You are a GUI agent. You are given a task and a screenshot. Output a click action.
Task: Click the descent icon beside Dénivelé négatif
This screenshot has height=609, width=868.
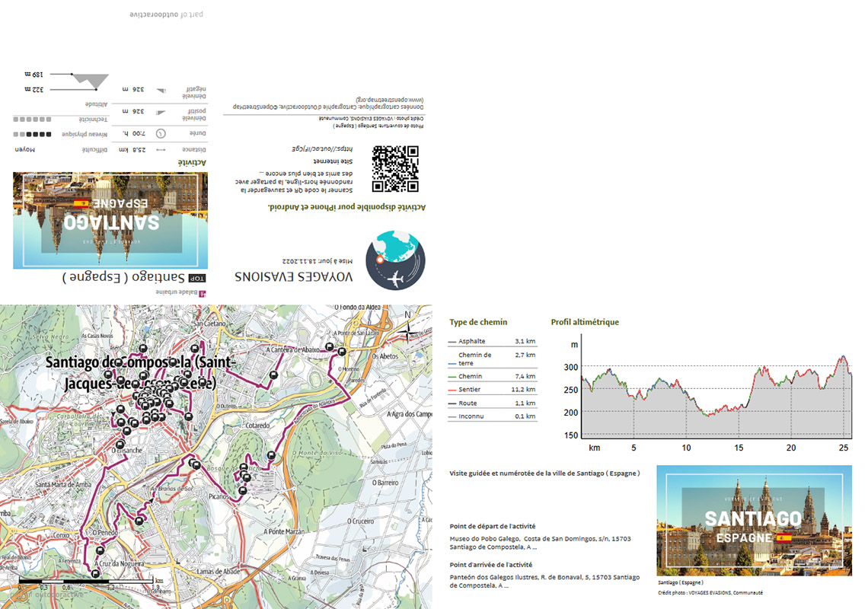[161, 91]
